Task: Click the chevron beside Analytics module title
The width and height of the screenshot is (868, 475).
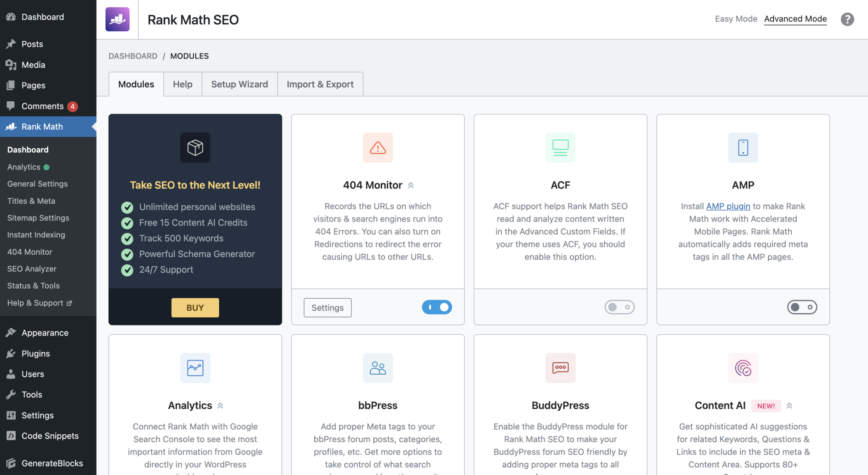Action: click(x=220, y=406)
